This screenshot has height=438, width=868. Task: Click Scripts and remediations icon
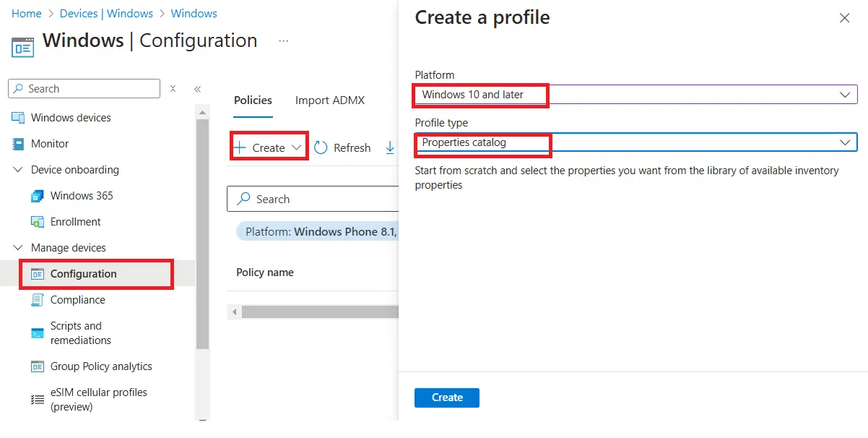pos(38,333)
